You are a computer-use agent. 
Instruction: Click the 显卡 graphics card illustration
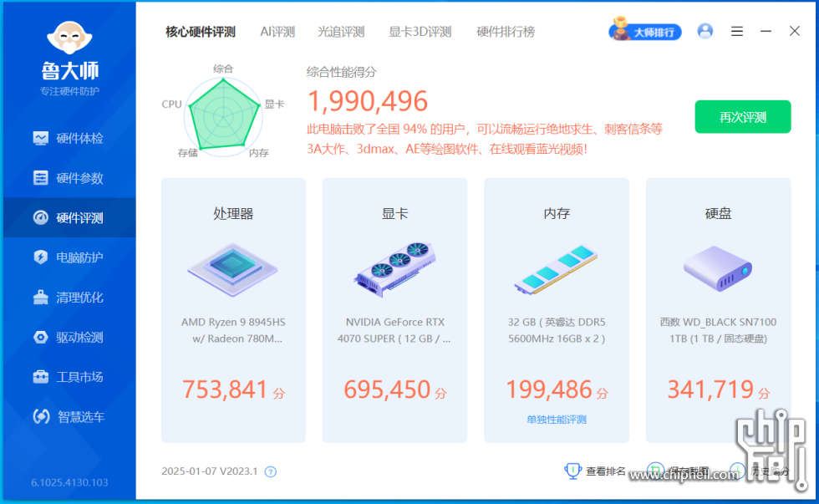(x=394, y=269)
